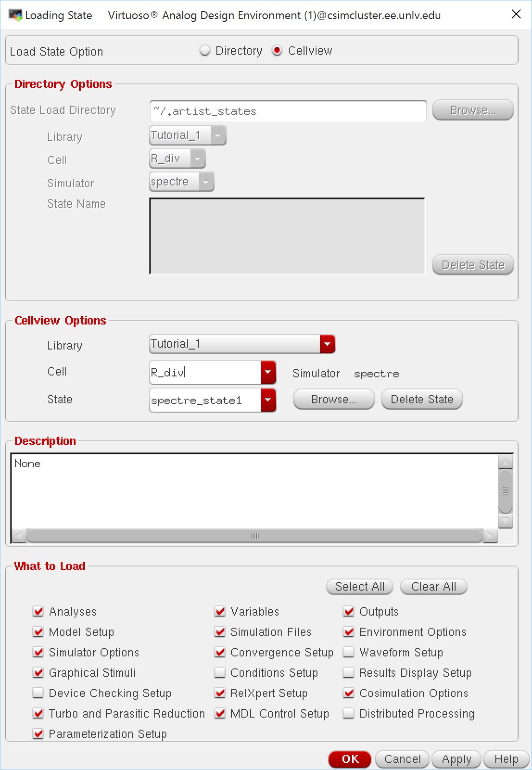Enable Distributed Processing checkbox
Viewport: 532px width, 770px height.
pyautogui.click(x=349, y=713)
